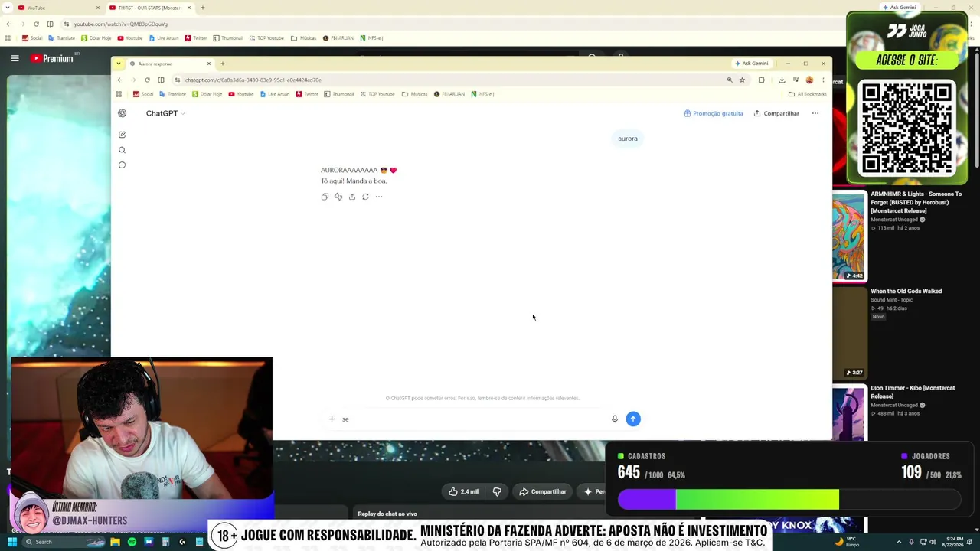This screenshot has height=551, width=980.
Task: Open the zoom magnifier in ChatGPT address bar
Action: coord(730,80)
